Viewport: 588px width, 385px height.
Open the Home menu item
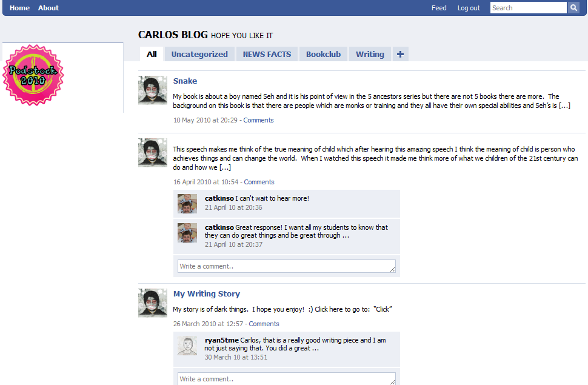pos(19,8)
